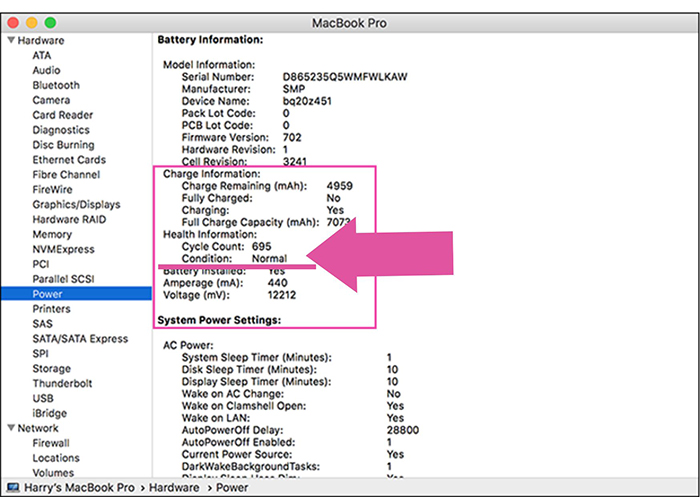The width and height of the screenshot is (700, 497).
Task: Click Harry's MacBook Pro in path bar
Action: coord(79,487)
